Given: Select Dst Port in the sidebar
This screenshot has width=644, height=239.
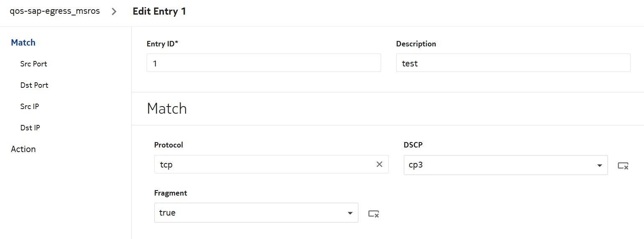Looking at the screenshot, I should tap(34, 85).
